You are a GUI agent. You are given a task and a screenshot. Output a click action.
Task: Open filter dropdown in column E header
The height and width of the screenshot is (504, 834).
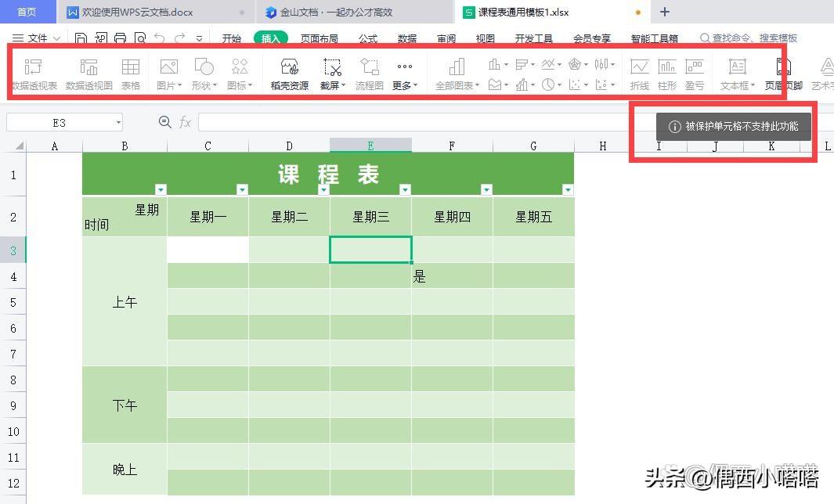pos(405,189)
